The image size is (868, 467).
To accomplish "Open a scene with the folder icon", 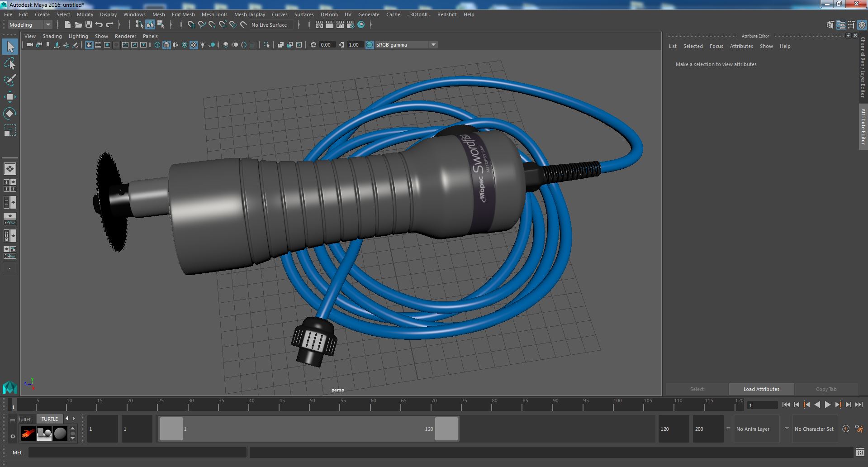I will tap(78, 25).
